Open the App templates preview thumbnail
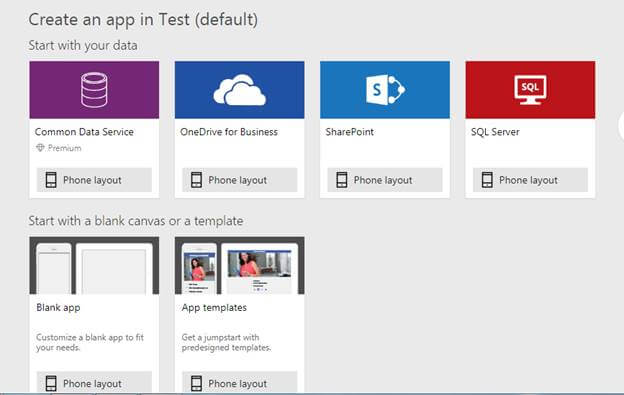 click(x=240, y=266)
